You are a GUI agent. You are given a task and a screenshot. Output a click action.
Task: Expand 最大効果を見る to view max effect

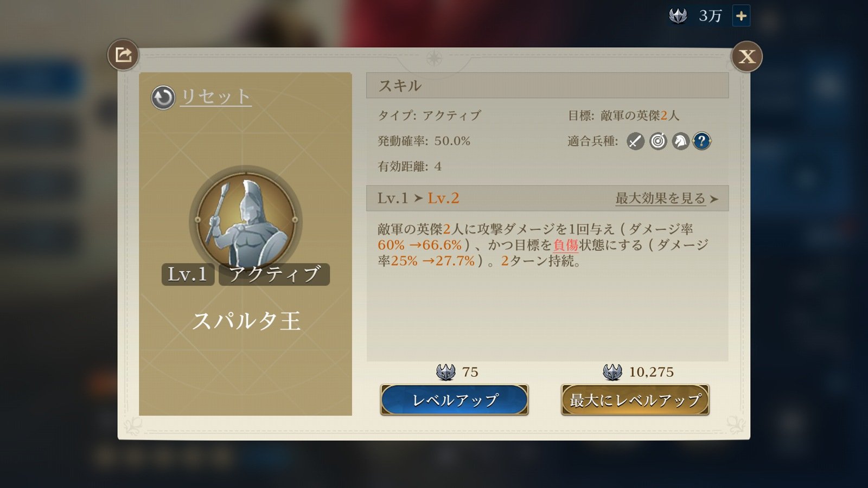660,198
